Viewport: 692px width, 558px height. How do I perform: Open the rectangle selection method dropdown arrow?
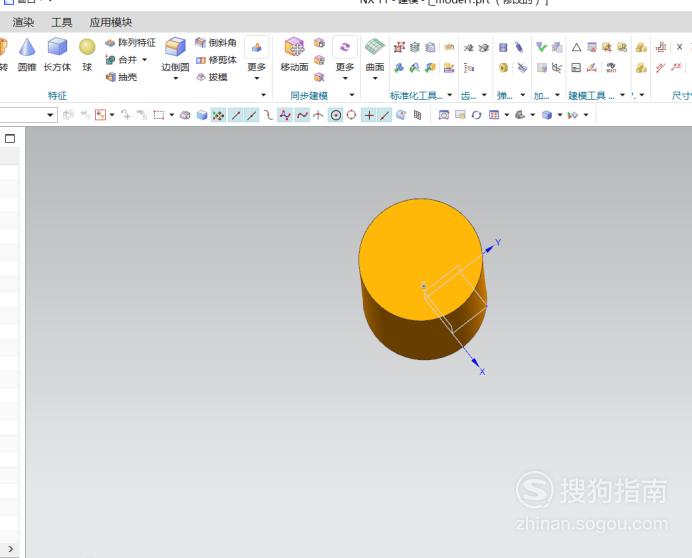tap(172, 115)
